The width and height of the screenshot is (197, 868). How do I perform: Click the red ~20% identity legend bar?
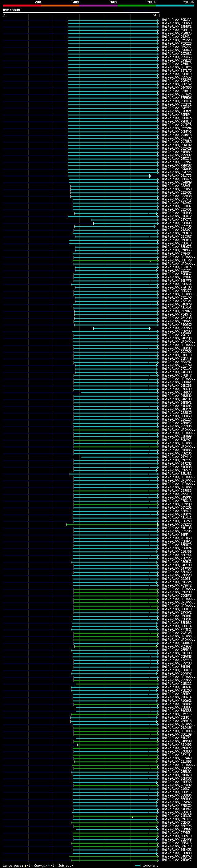(22, 6)
